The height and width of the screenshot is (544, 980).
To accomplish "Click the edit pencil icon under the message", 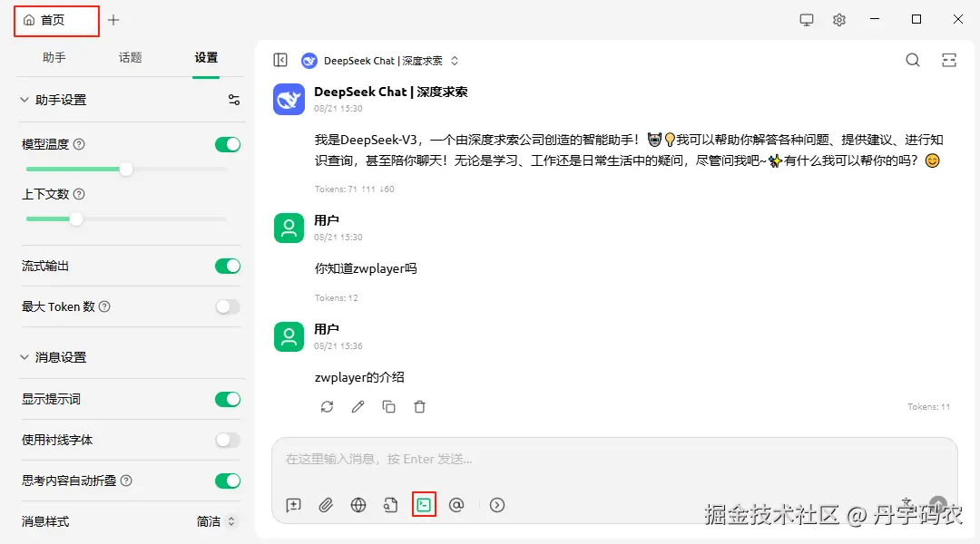I will coord(358,406).
